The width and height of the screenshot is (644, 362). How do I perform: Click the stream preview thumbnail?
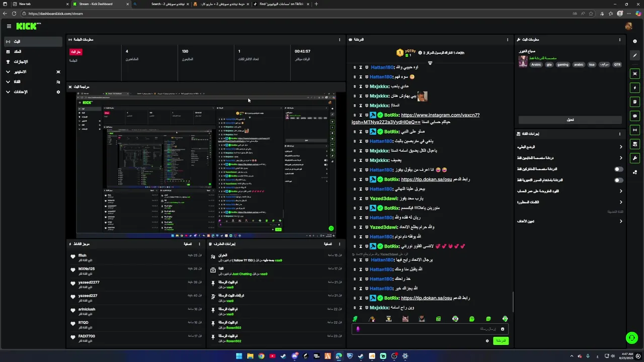click(206, 164)
